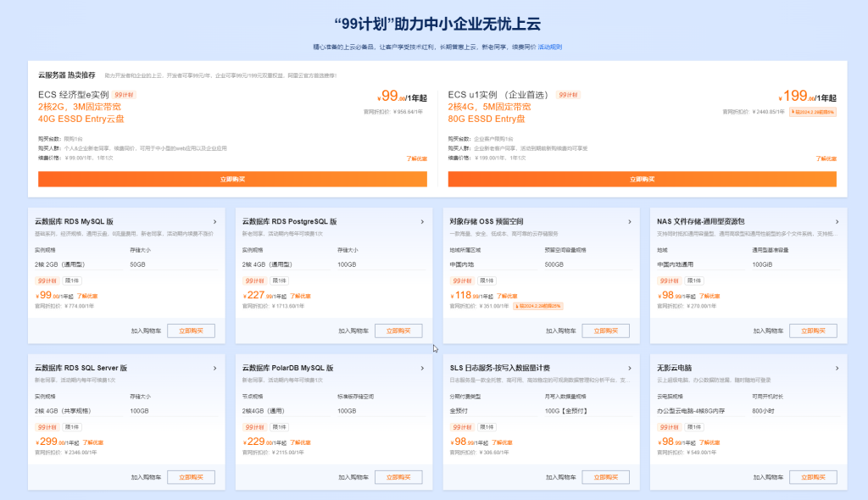This screenshot has height=500, width=868.
Task: Add RDS SQL Server 版 to cart via 加入购物车
Action: click(146, 477)
